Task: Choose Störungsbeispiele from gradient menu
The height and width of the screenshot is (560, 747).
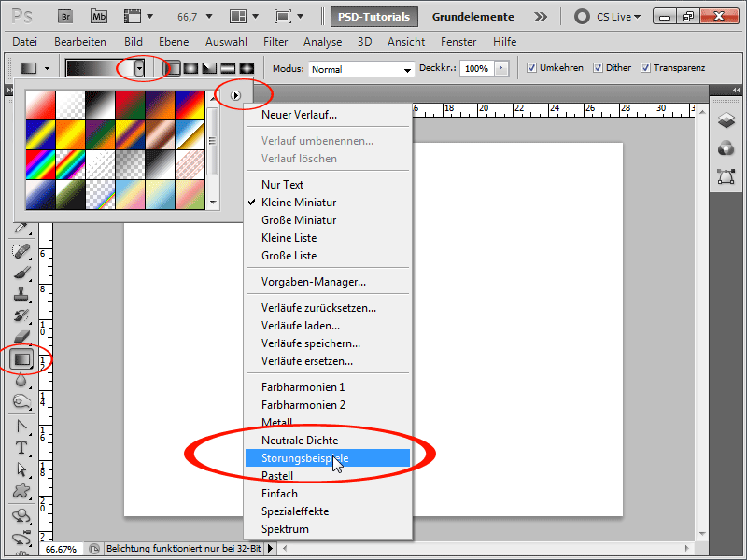Action: 328,458
